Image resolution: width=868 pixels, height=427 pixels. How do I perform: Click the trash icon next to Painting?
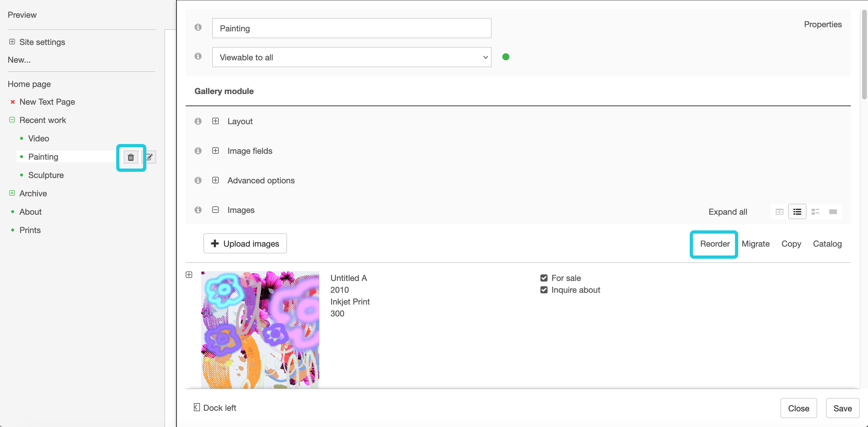[x=131, y=157]
